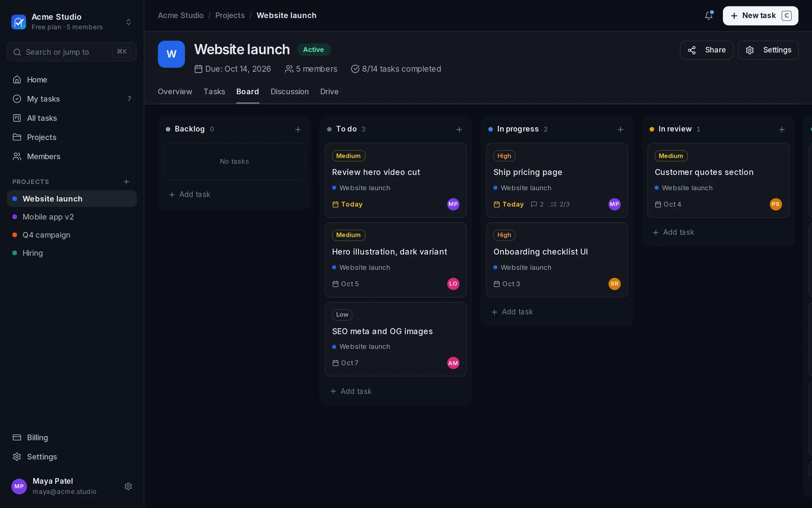Open Customer quotes section card
The height and width of the screenshot is (508, 812).
click(x=718, y=180)
